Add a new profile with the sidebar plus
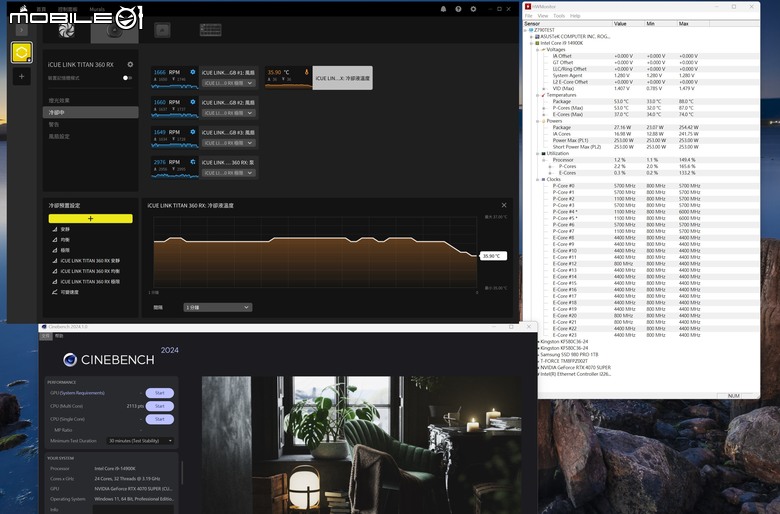This screenshot has width=780, height=514. coord(21,76)
